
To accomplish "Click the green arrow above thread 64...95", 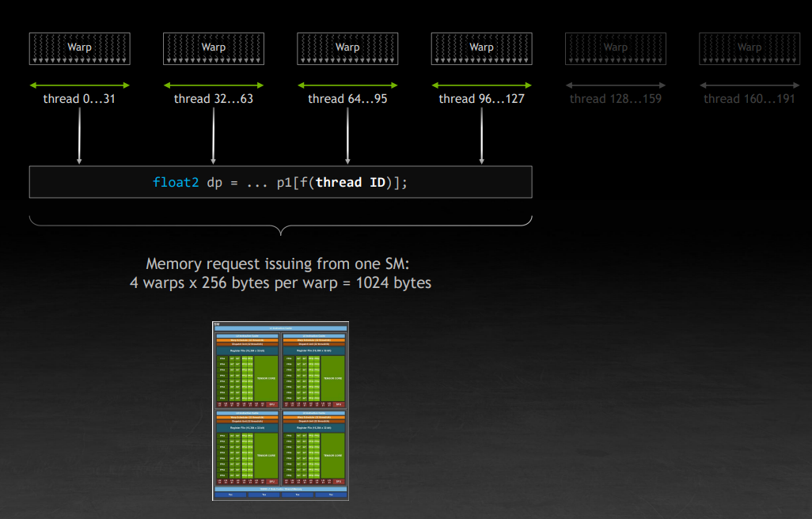I will click(x=347, y=85).
